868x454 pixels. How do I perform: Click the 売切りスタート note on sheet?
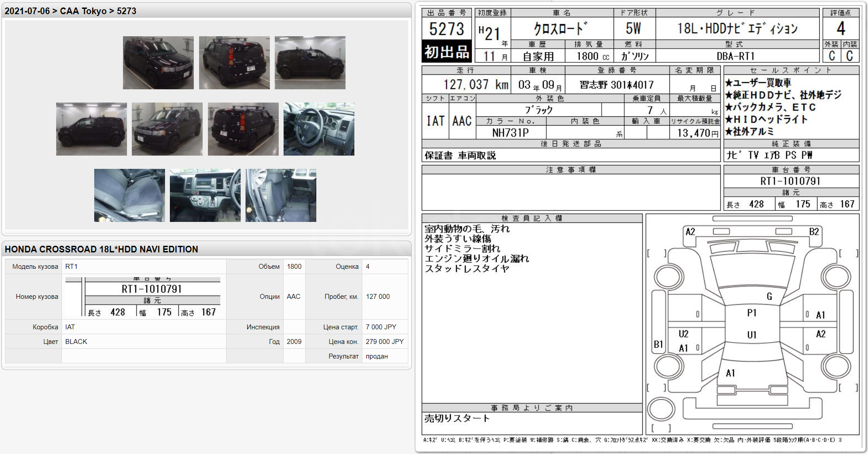[x=457, y=418]
